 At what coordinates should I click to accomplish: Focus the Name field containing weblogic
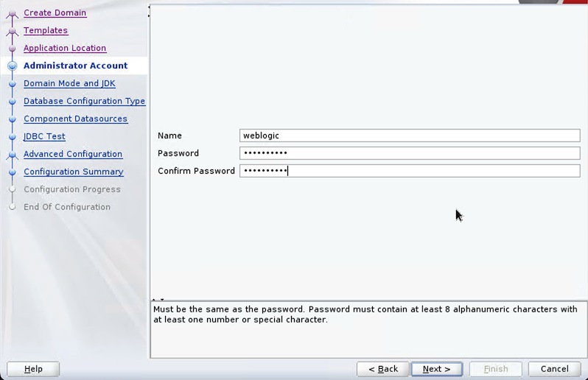410,136
